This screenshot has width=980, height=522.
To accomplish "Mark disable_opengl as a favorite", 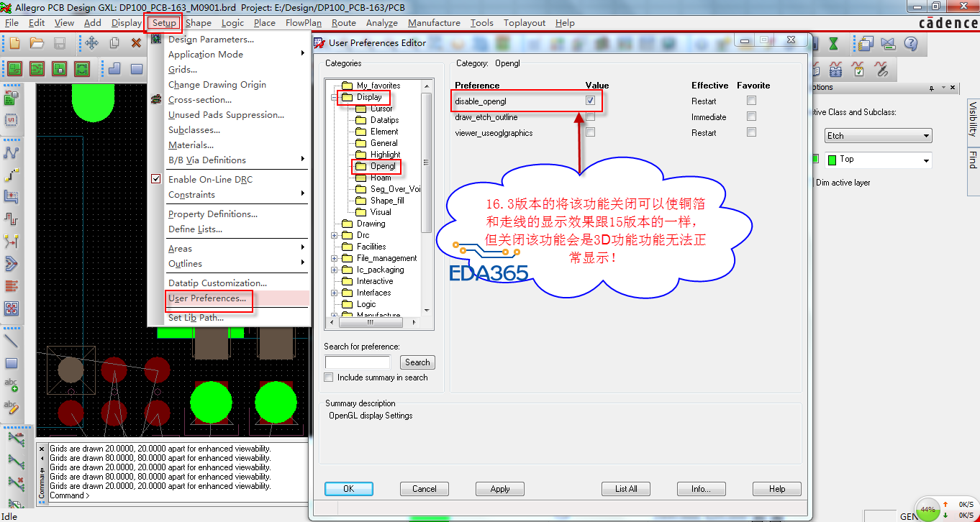I will pos(751,101).
